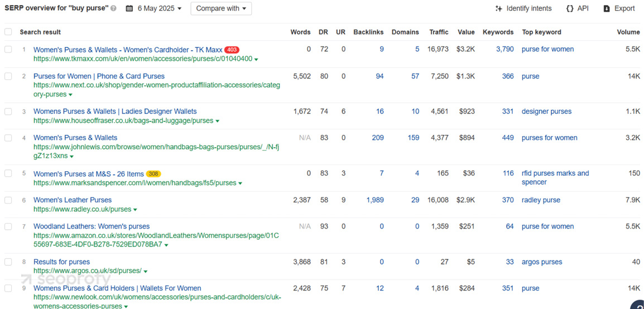The image size is (644, 309).
Task: Check the box for Radley result
Action: point(8,200)
